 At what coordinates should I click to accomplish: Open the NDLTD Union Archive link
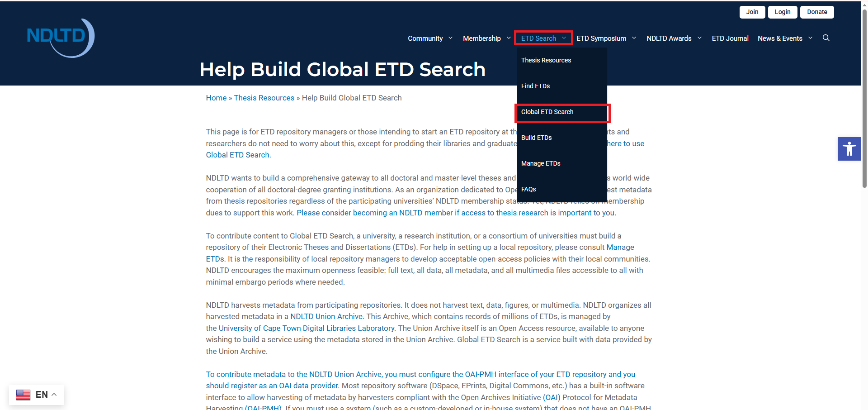point(326,316)
